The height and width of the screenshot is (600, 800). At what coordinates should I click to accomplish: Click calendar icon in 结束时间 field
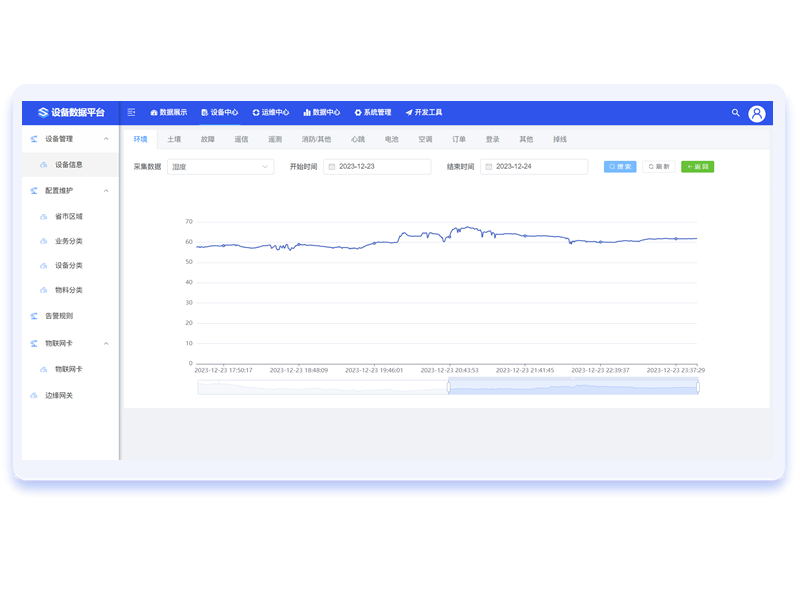click(x=488, y=167)
